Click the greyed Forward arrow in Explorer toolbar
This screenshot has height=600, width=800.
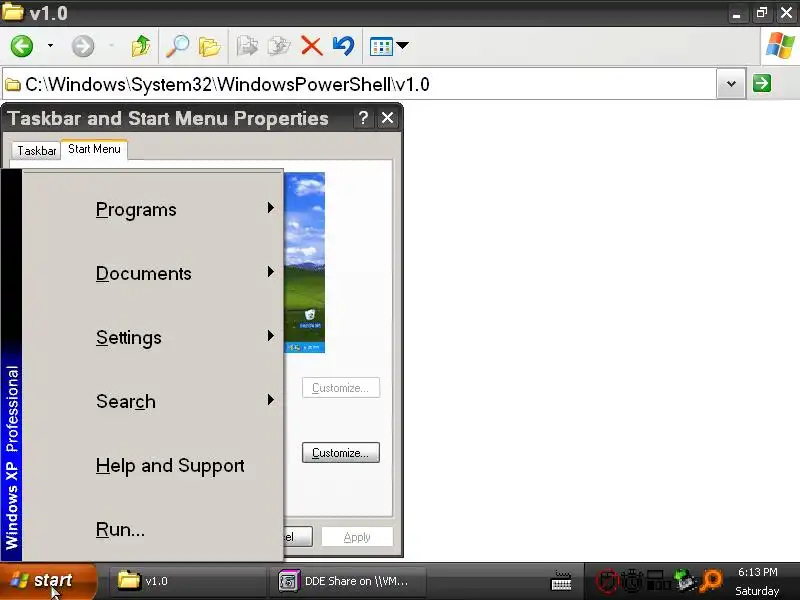coord(83,46)
